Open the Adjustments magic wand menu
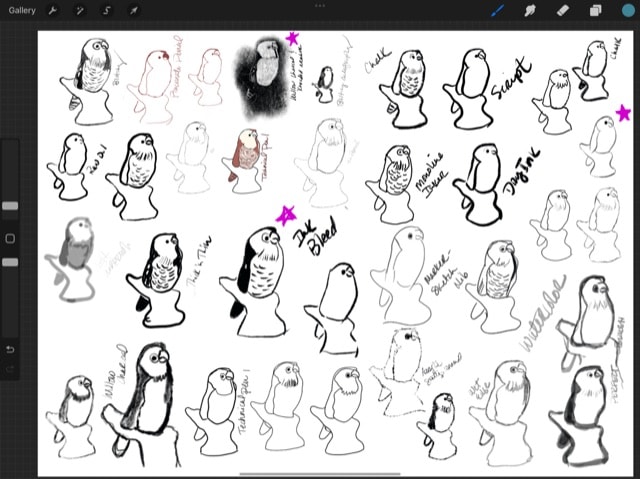The width and height of the screenshot is (640, 479). (x=80, y=11)
